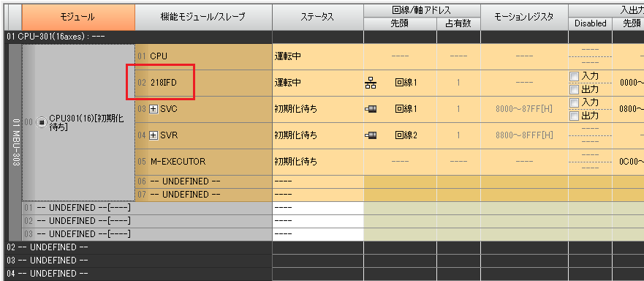This screenshot has width=644, height=281.
Task: Enable the 出力 checkbox in the 218IFD row
Action: click(574, 89)
